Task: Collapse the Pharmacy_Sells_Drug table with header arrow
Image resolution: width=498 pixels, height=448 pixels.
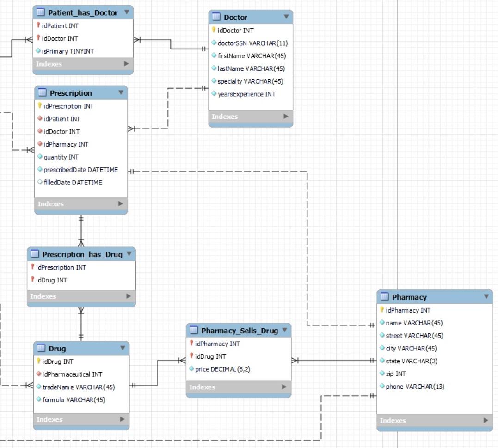Action: (284, 330)
